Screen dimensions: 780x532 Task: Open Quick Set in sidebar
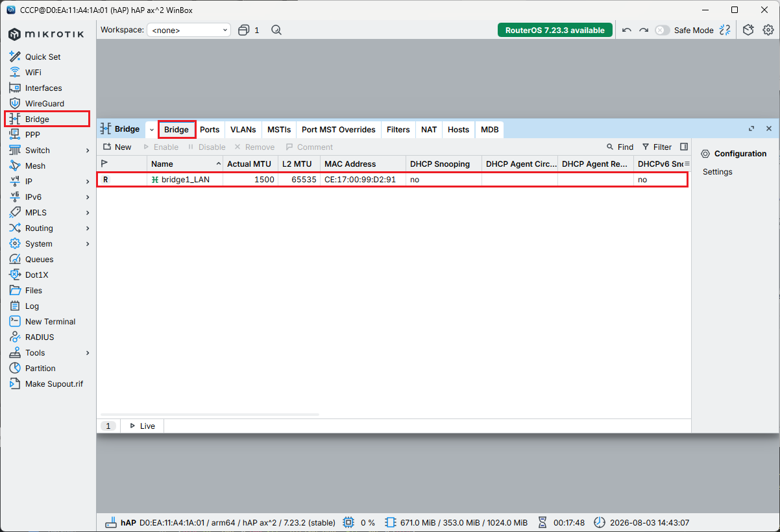coord(43,57)
